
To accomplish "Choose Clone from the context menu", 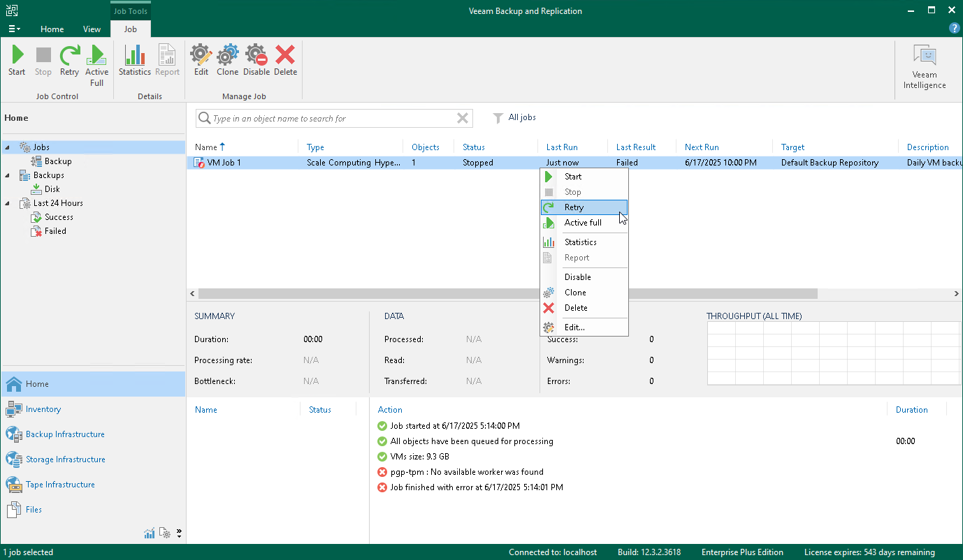I will [x=584, y=293].
